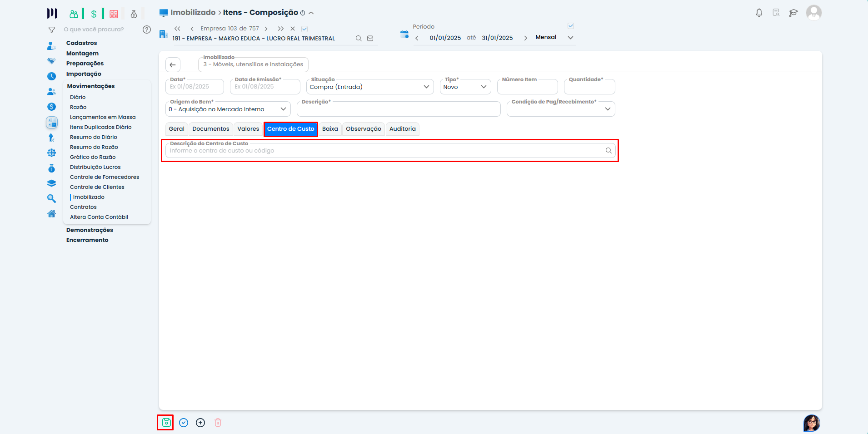Click the green save icon at bottom
This screenshot has width=868, height=434.
pyautogui.click(x=166, y=423)
